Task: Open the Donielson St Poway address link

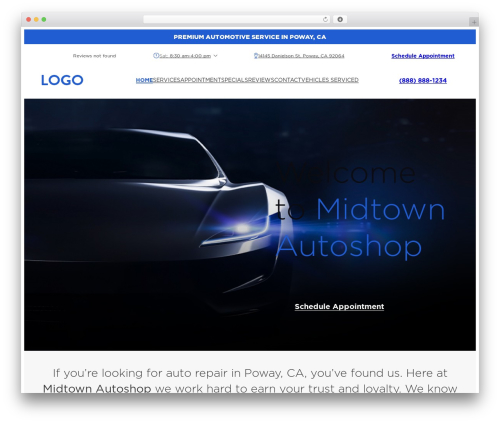Action: (302, 56)
